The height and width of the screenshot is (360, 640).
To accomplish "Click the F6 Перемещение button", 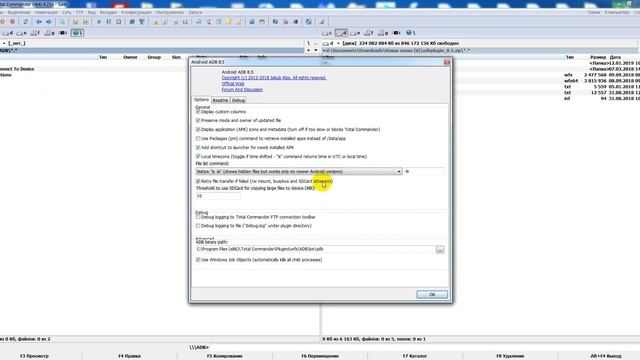I will (320, 356).
